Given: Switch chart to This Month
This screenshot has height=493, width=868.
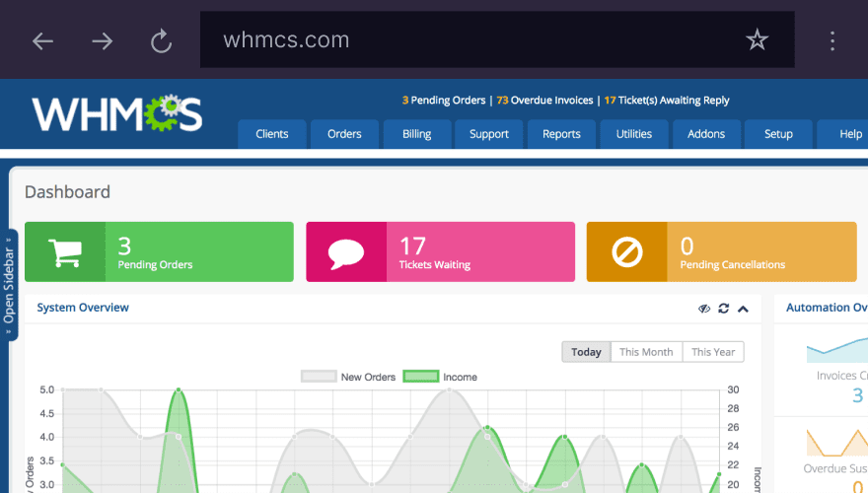Looking at the screenshot, I should (646, 352).
